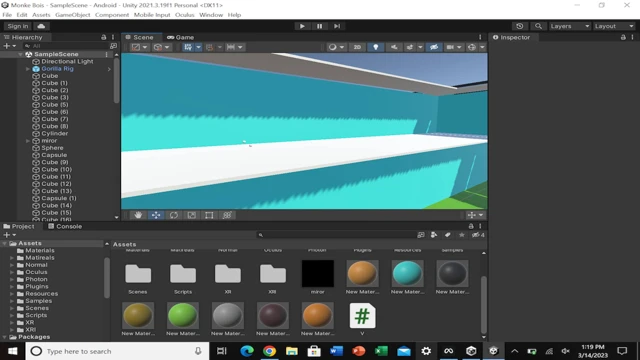The image size is (640, 360).
Task: Select the Rect transform tool
Action: pos(209,215)
